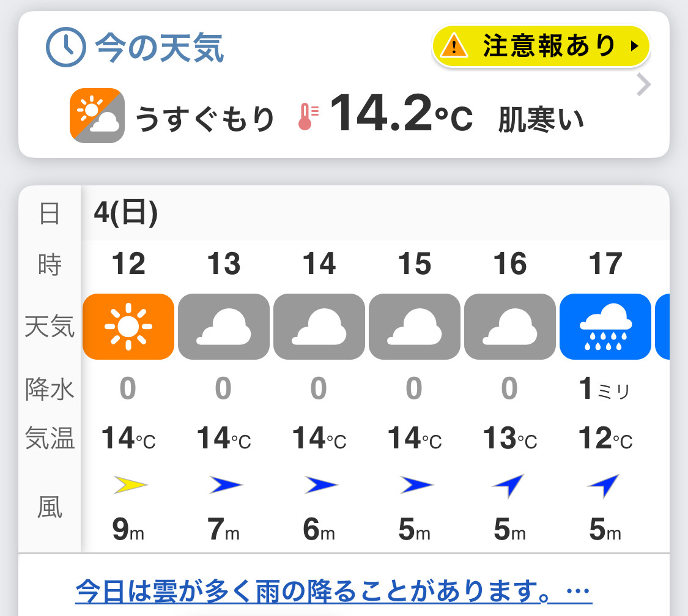Select the 14 hour column header
This screenshot has width=688, height=616.
(x=319, y=264)
